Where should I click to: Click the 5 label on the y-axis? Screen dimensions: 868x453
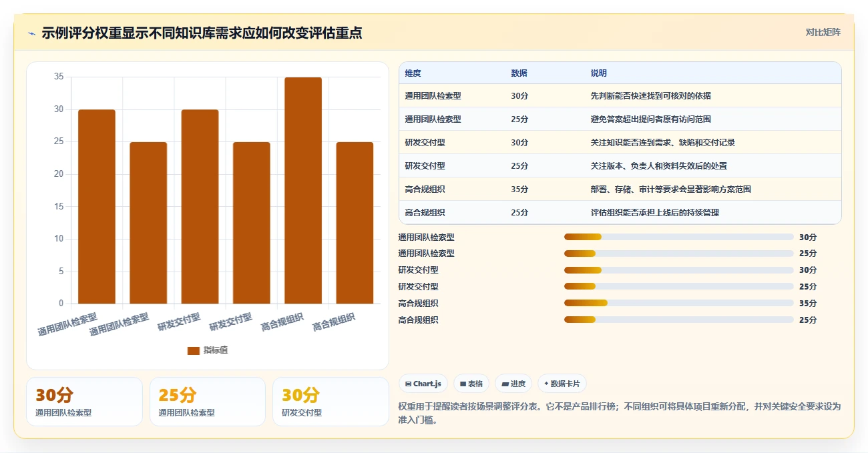click(61, 272)
